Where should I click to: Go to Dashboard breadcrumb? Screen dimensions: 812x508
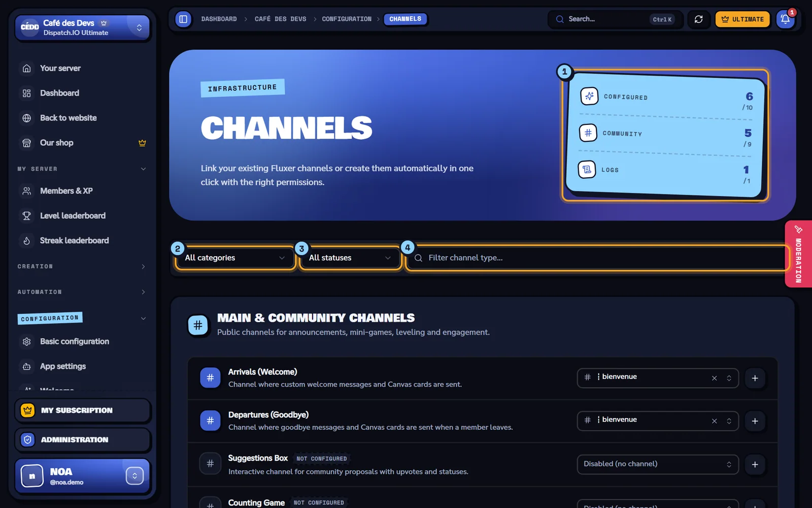219,19
